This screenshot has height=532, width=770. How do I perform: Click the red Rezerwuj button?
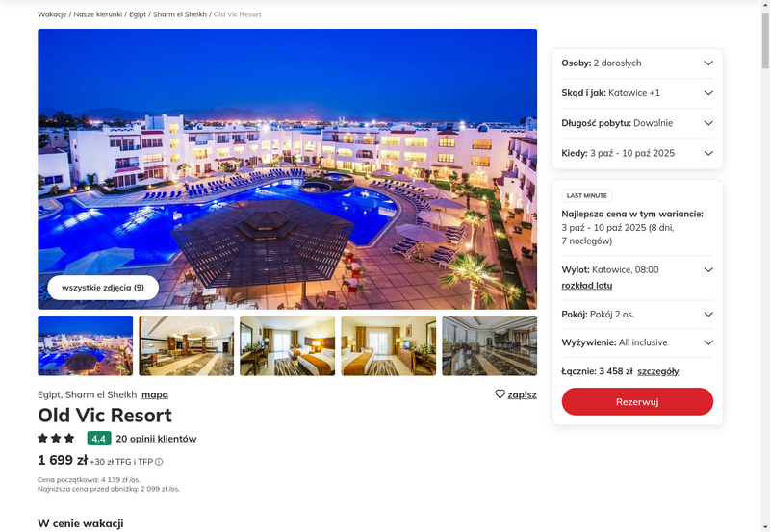tap(637, 401)
